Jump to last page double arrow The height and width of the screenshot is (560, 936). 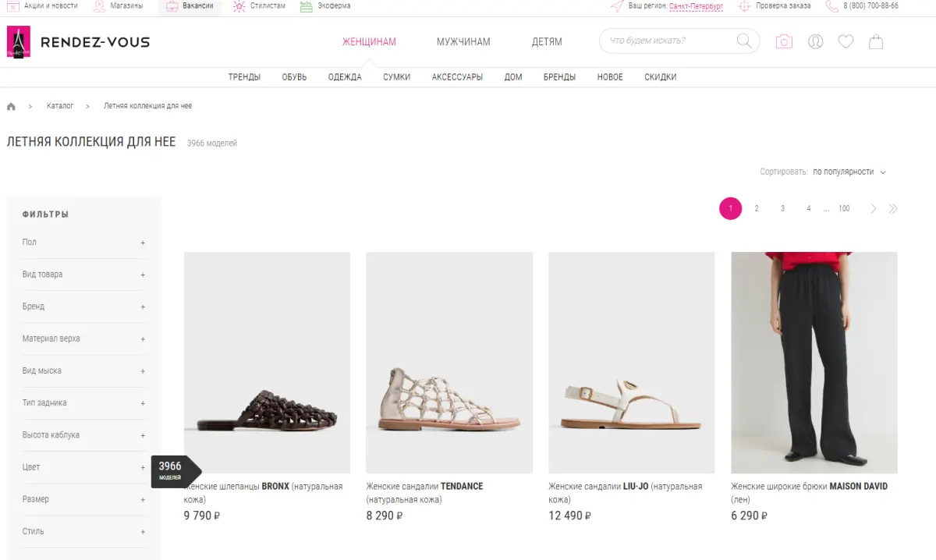(893, 208)
